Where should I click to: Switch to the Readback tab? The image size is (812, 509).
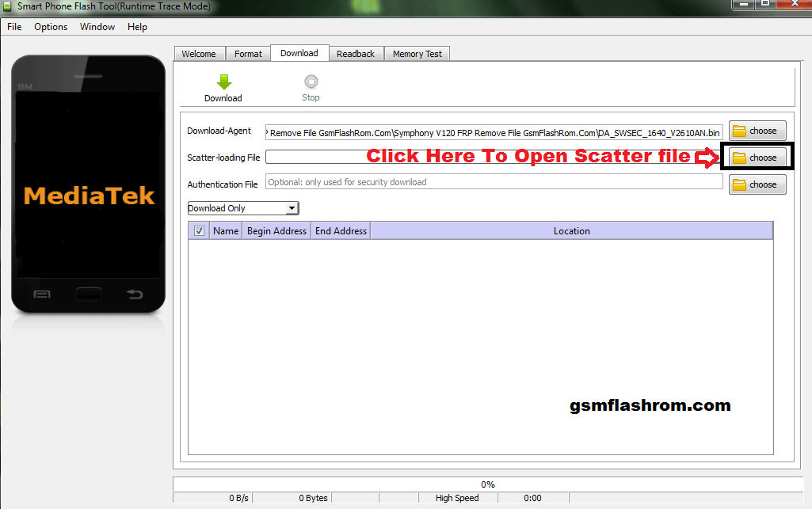tap(356, 54)
